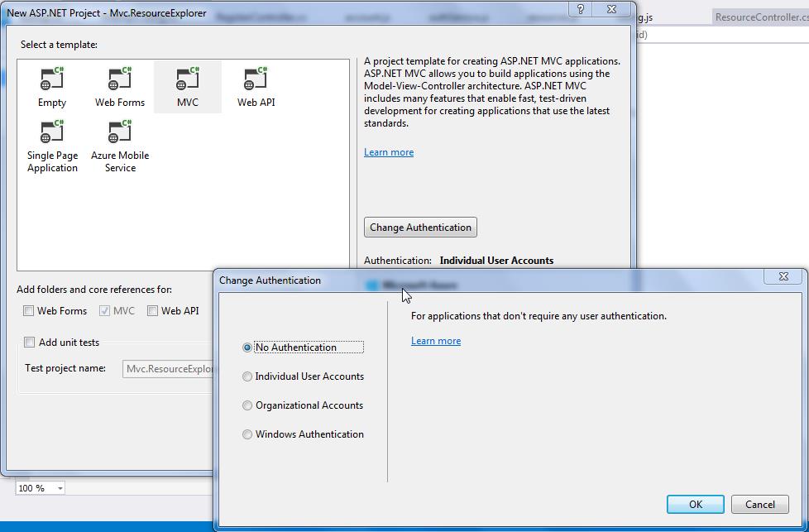Open the 100 % zoom dropdown
Viewport: 809px width, 532px height.
pyautogui.click(x=60, y=488)
